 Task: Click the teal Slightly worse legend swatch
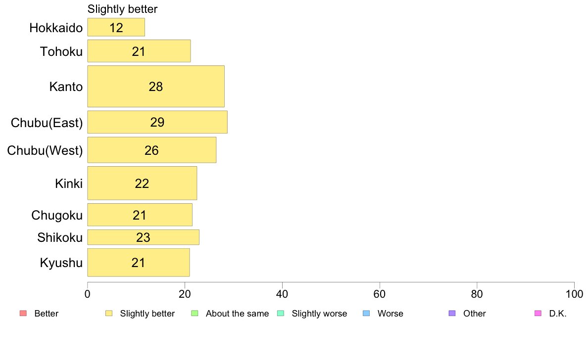click(x=281, y=314)
